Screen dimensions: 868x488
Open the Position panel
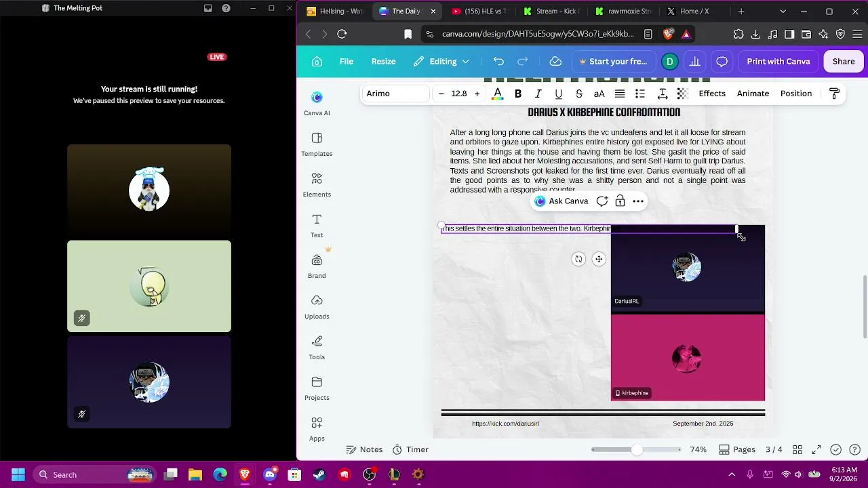(x=796, y=94)
